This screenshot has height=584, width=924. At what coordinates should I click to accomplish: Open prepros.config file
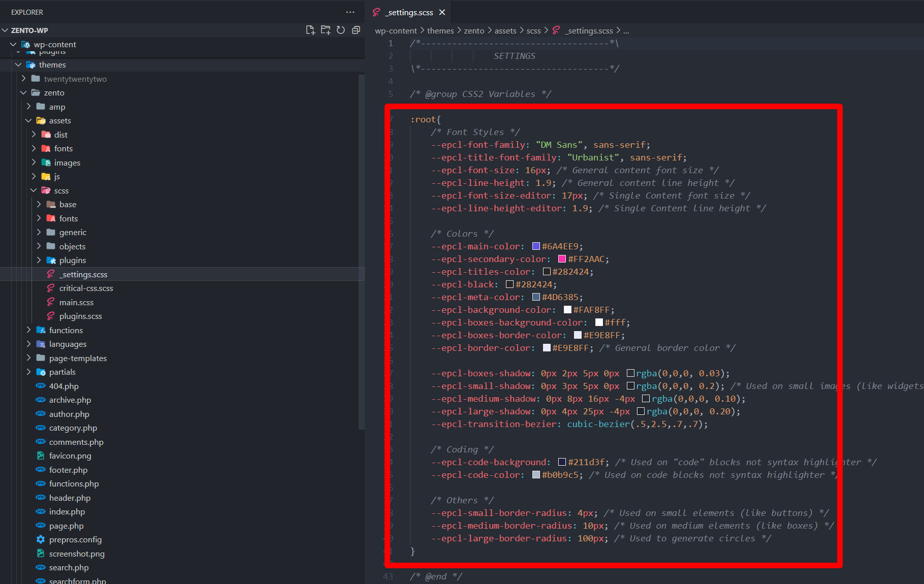click(x=75, y=540)
